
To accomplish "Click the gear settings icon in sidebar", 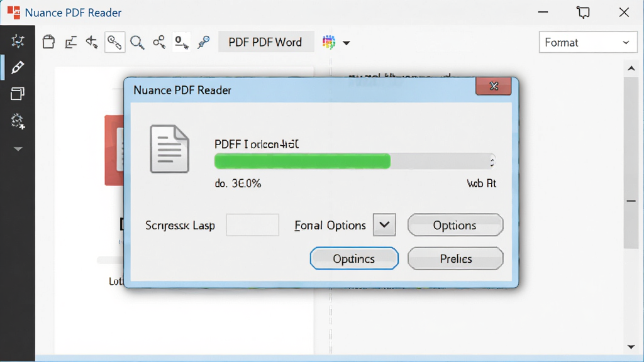I will (x=18, y=121).
